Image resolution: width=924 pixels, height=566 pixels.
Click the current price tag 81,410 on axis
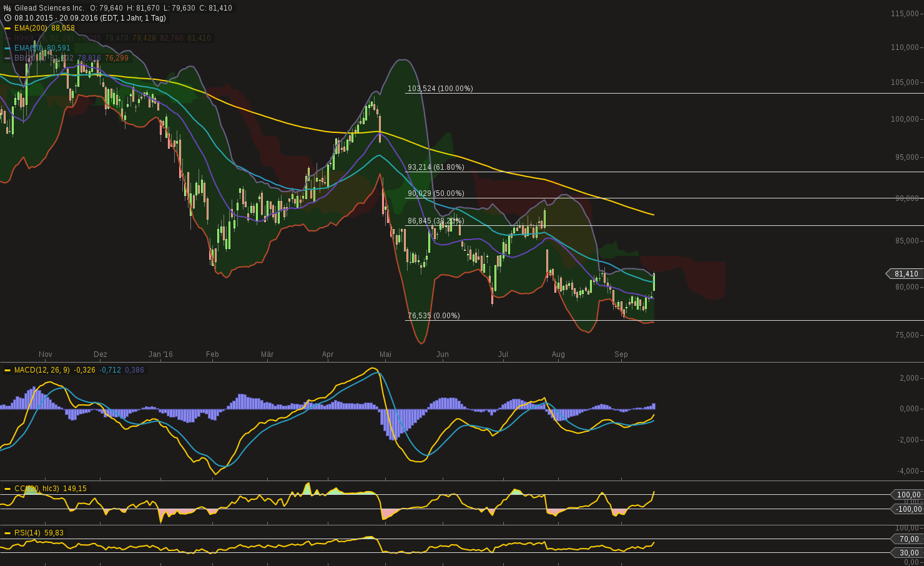click(x=905, y=274)
